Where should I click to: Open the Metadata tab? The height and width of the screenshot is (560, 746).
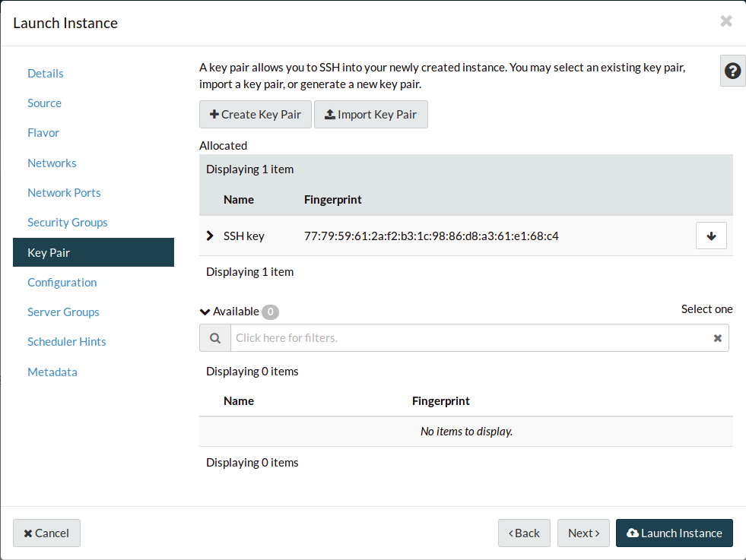[52, 372]
